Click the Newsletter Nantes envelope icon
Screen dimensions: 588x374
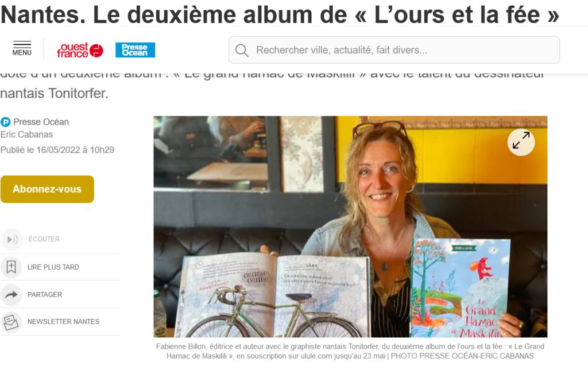coord(11,322)
